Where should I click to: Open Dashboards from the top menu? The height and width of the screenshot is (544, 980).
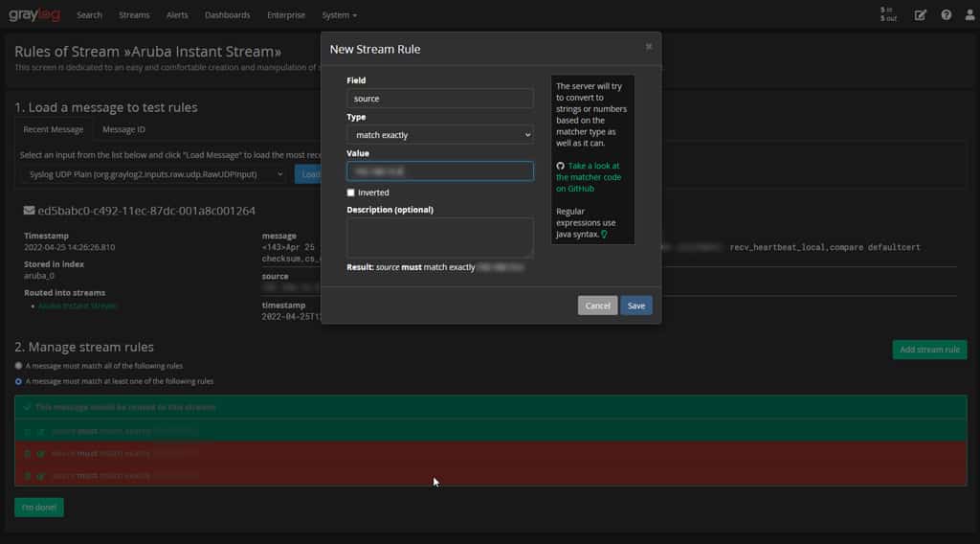[x=228, y=15]
